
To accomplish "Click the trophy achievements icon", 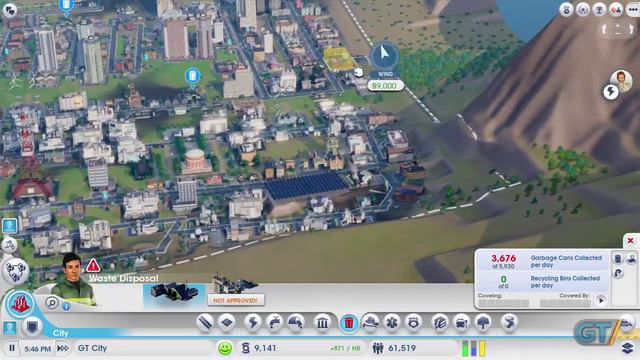I will click(599, 9).
